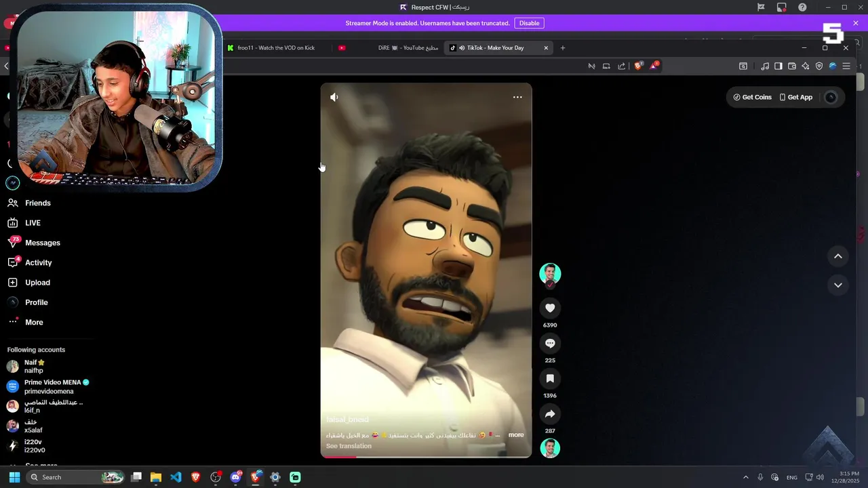Open followed account Prime Video MENA
Screen dimensions: 868x488
click(47, 386)
